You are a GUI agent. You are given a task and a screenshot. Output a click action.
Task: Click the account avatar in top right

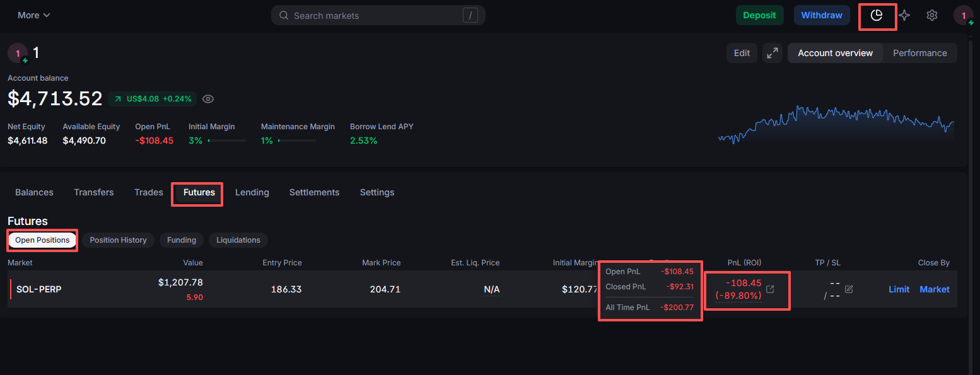click(963, 16)
